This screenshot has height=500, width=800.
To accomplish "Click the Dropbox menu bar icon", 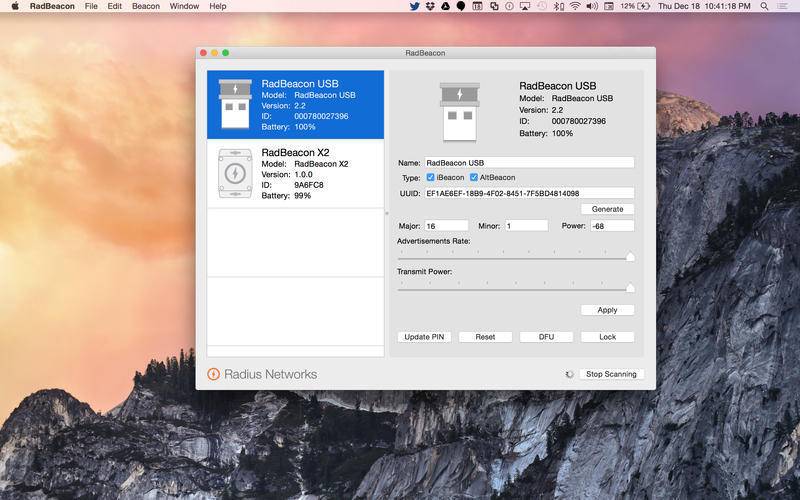I will point(430,6).
